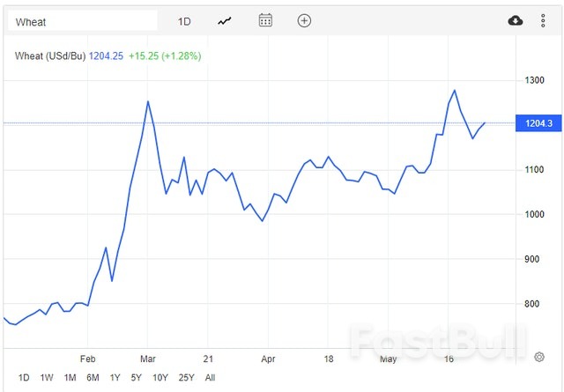564x392 pixels.
Task: Select the 1D time range
Action: [24, 378]
